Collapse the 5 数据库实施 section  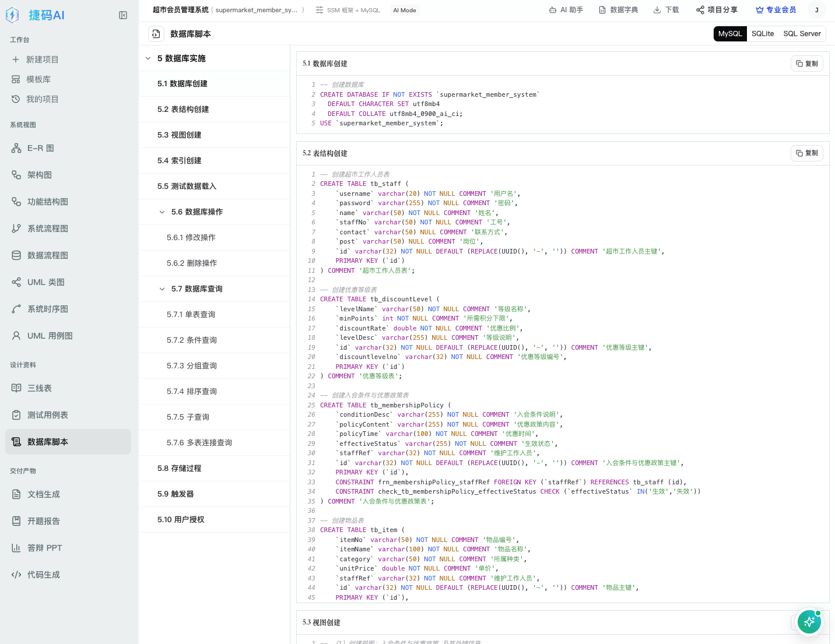pyautogui.click(x=148, y=58)
